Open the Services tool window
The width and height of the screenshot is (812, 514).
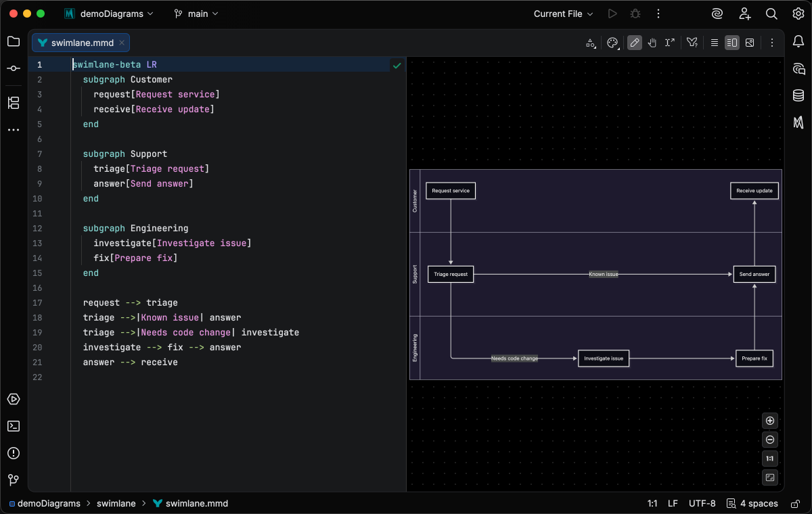(14, 399)
